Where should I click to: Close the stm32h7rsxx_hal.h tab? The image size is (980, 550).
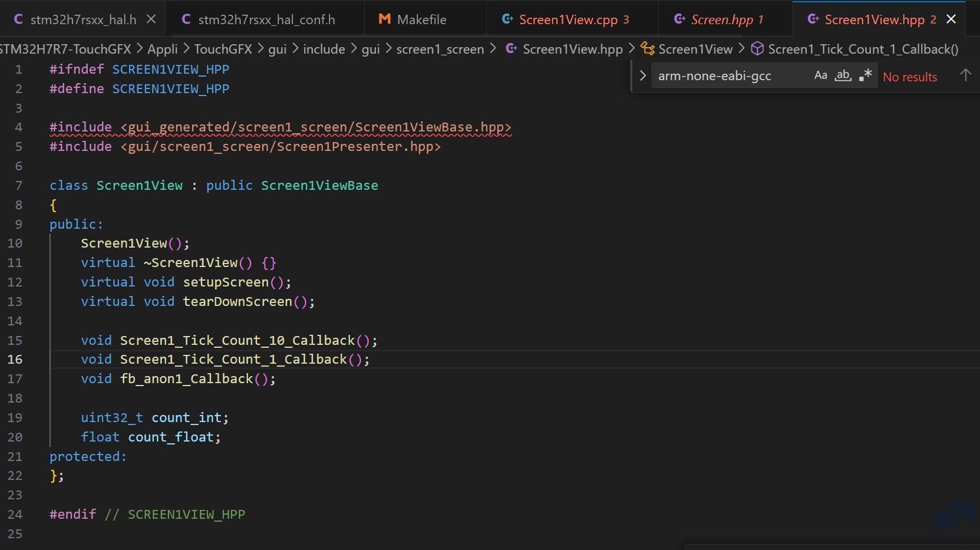coord(151,19)
